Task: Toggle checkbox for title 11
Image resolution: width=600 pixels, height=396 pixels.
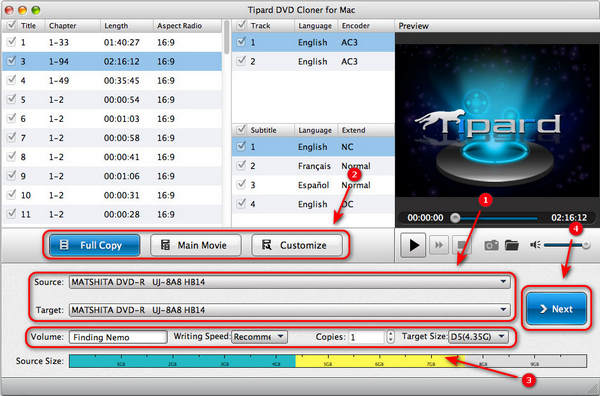Action: tap(11, 213)
